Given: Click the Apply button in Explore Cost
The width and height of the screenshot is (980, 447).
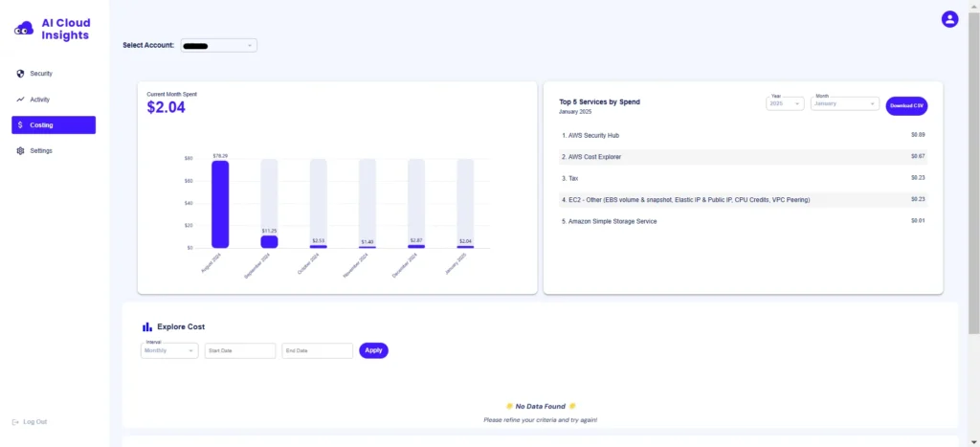Looking at the screenshot, I should point(373,350).
